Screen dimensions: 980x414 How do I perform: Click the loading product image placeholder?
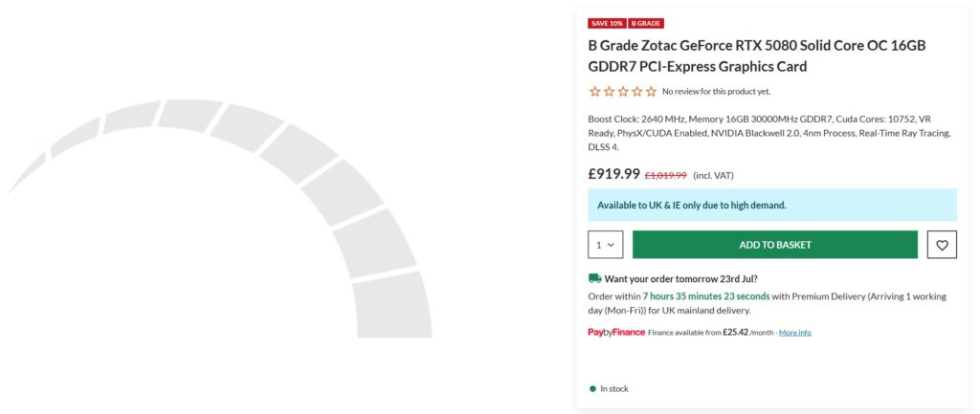click(220, 218)
